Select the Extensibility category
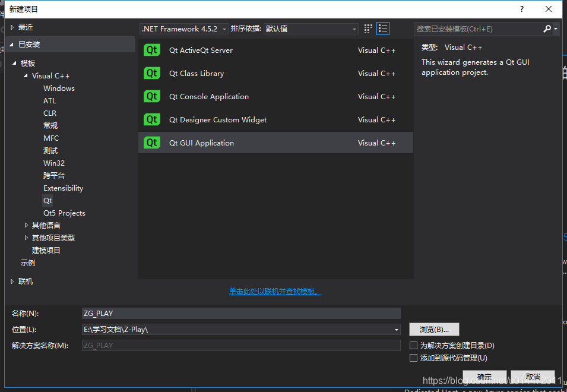This screenshot has height=392, width=567. point(64,188)
